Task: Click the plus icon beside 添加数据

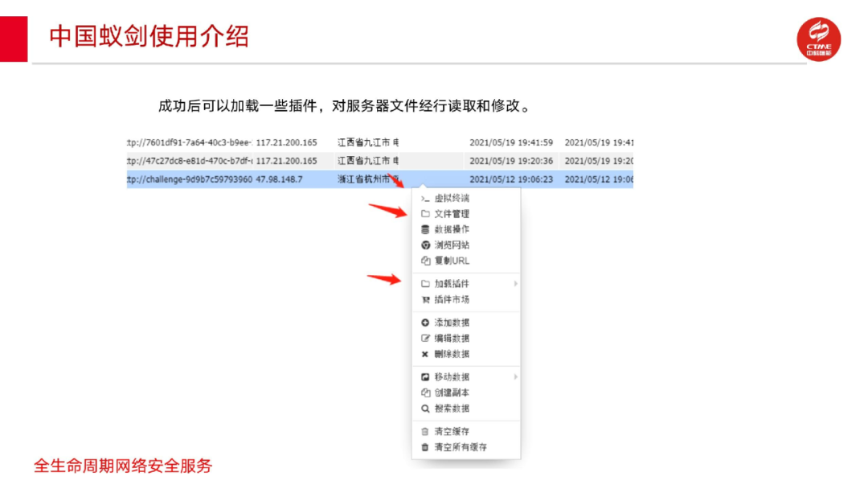Action: click(x=425, y=323)
